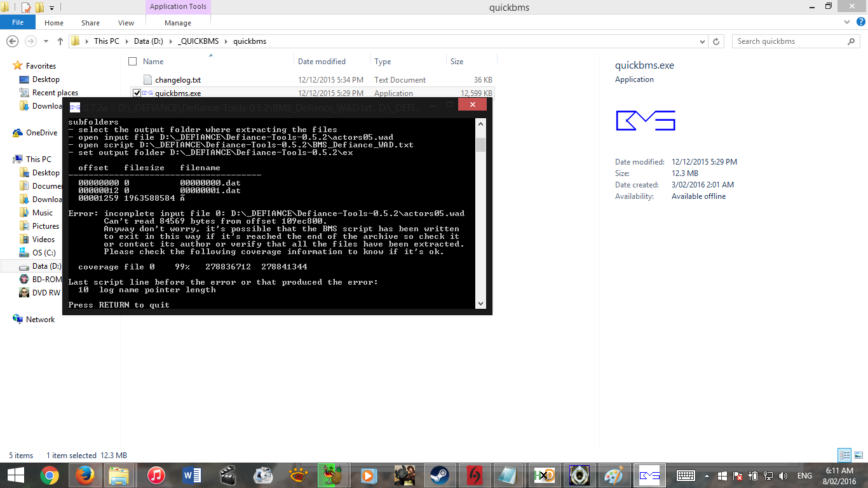868x488 pixels.
Task: Open the address bar history dropdown
Action: (x=702, y=41)
